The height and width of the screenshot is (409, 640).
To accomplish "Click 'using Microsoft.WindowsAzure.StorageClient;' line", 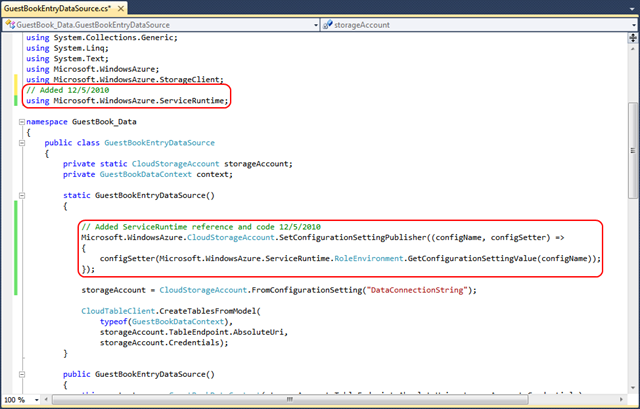I will [x=125, y=80].
